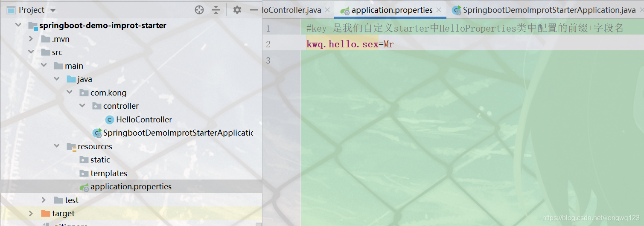Click the Spring Boot application class icon in tree
The width and height of the screenshot is (644, 226).
coord(97,133)
